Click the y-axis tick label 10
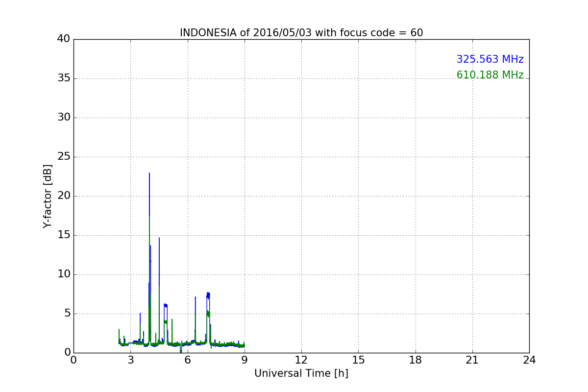Screen dimensions: 588x392 [x=64, y=274]
